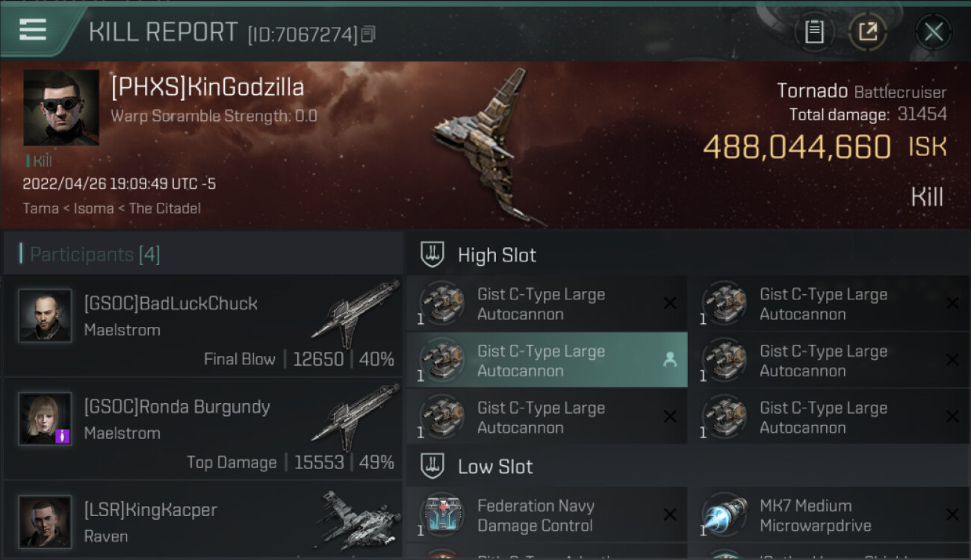Select Ronda Burgundy's portrait
This screenshot has width=971, height=560.
point(45,419)
